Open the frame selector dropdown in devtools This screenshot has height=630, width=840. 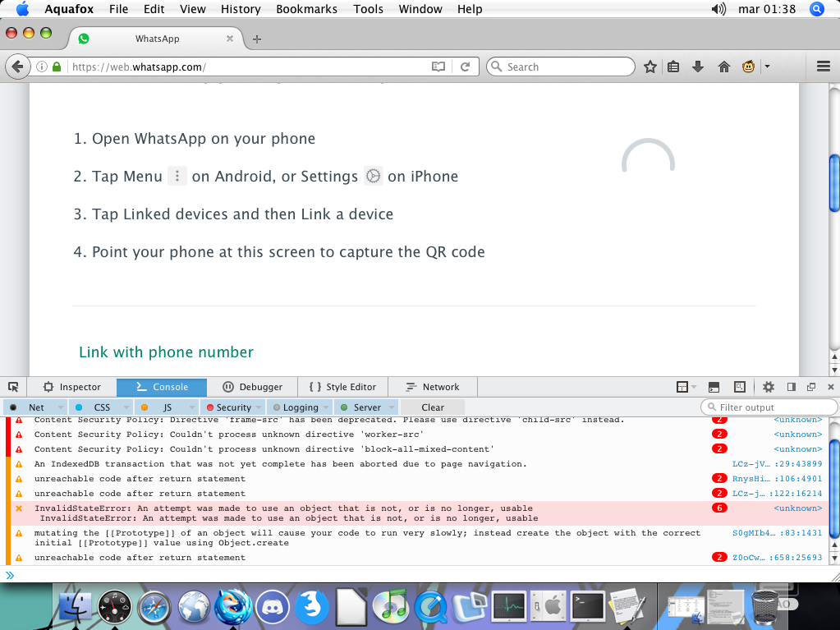[x=686, y=387]
